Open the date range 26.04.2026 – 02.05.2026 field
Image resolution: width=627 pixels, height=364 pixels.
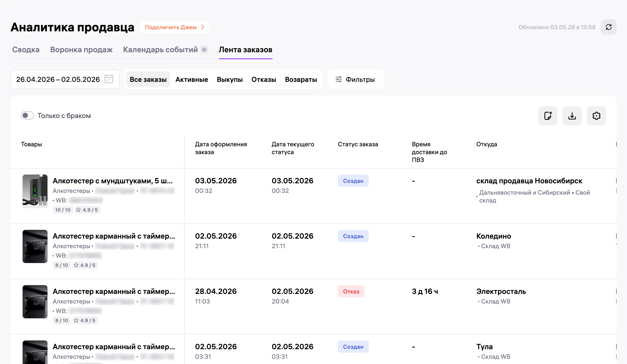point(65,79)
